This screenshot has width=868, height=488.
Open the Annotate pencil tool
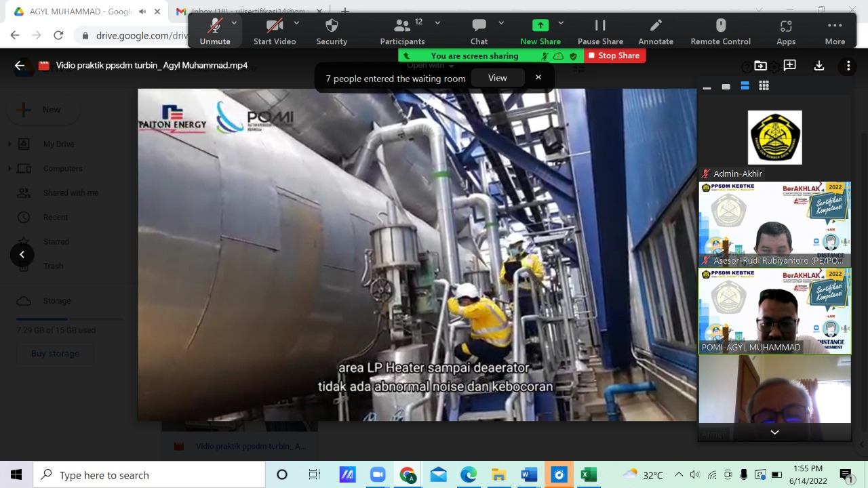coord(655,31)
